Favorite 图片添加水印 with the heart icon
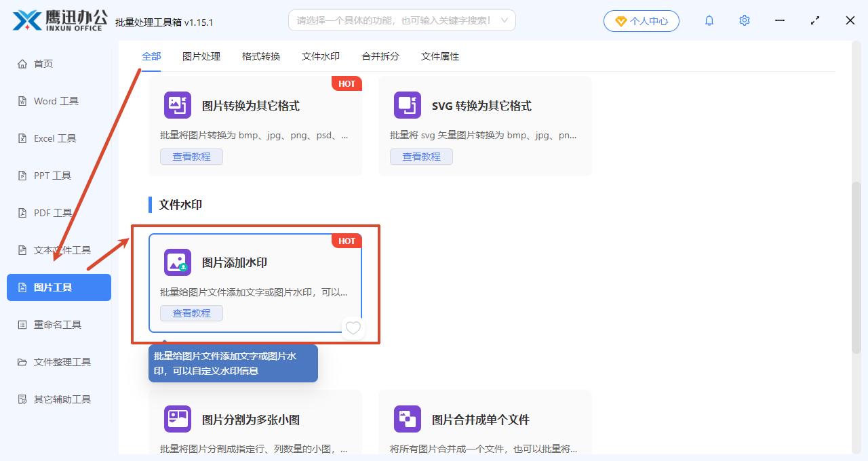 (353, 328)
